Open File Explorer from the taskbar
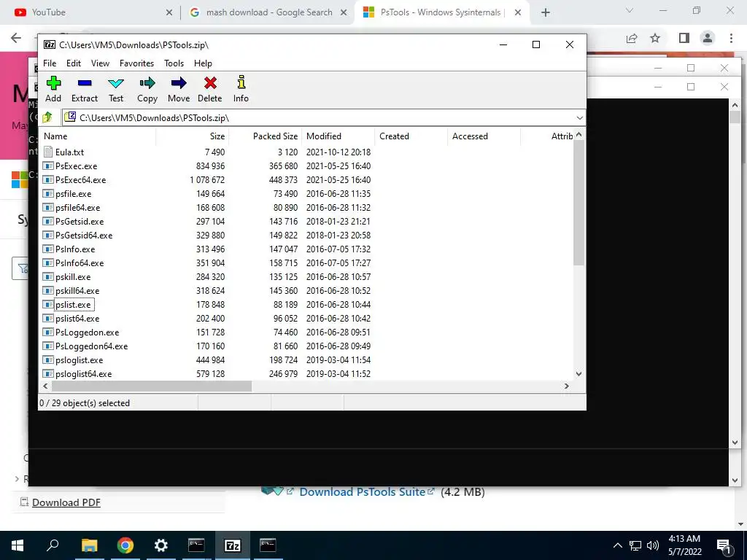 (89, 545)
